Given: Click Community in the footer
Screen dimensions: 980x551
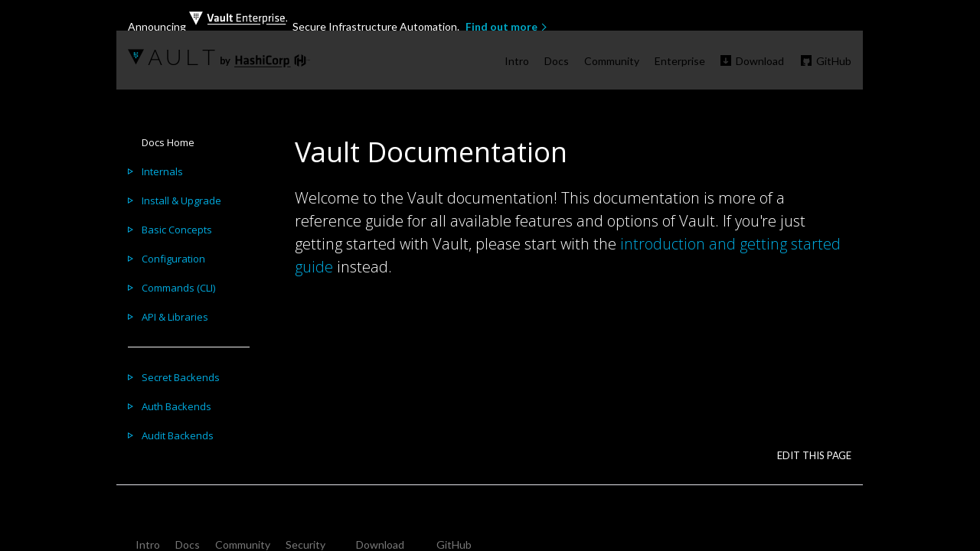Looking at the screenshot, I should pyautogui.click(x=243, y=545).
